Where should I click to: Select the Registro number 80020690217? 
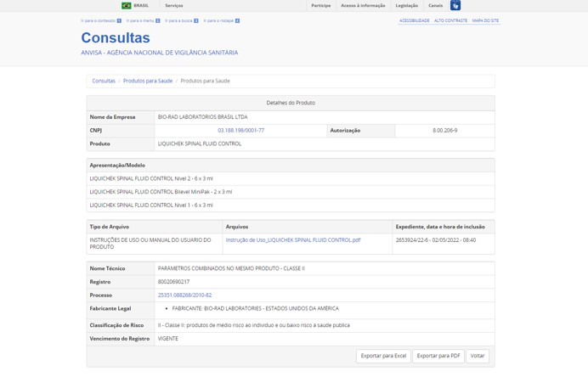pyautogui.click(x=173, y=282)
